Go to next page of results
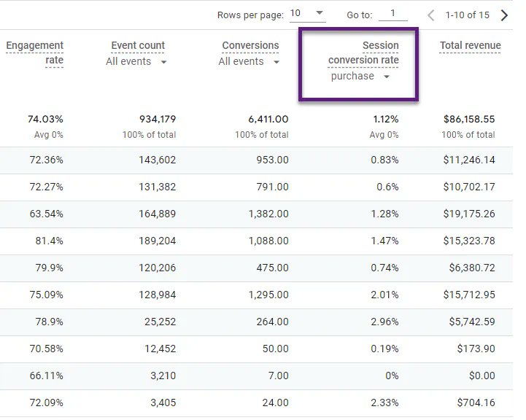This screenshot has width=526, height=420. [504, 15]
